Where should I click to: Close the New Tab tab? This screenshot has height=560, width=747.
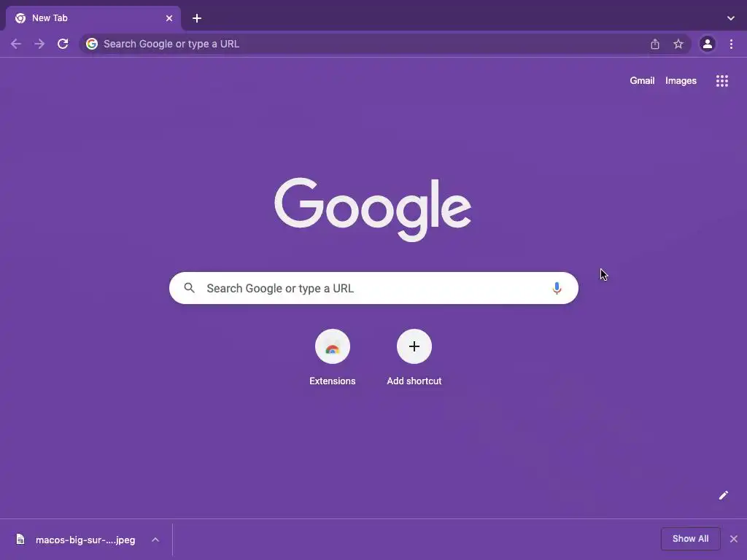coord(169,18)
